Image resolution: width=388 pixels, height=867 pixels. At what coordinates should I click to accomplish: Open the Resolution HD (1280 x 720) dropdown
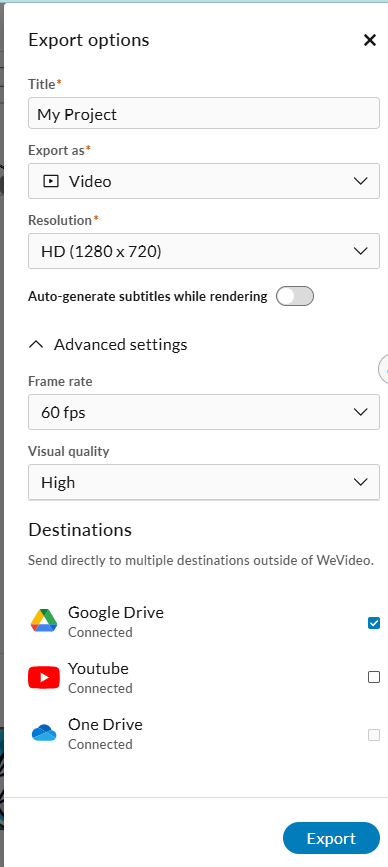click(204, 251)
